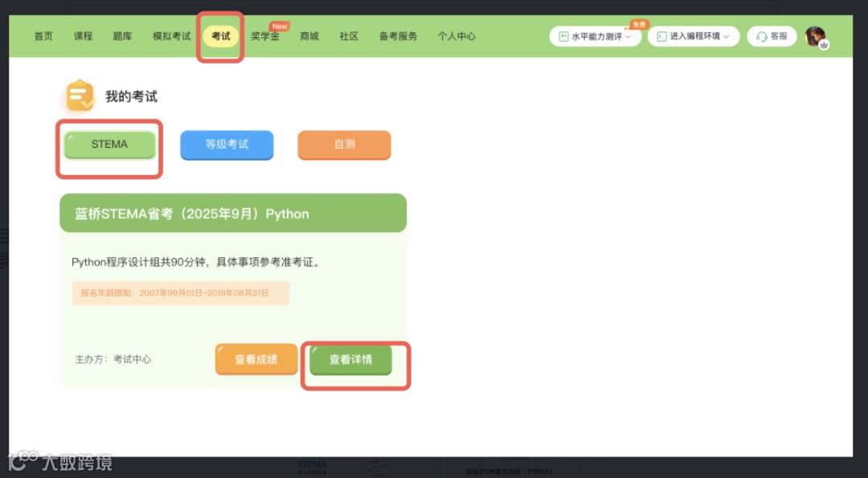Switch to the 考试 tab

click(220, 36)
